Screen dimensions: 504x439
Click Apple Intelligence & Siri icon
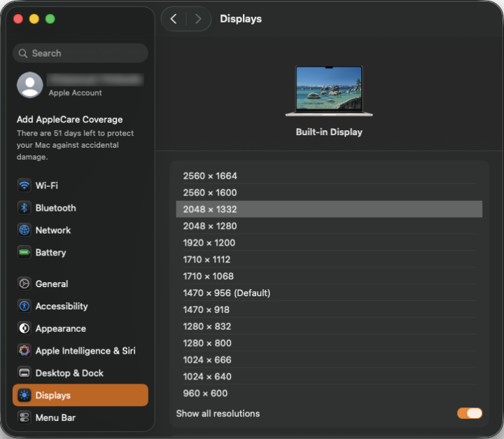pos(24,351)
